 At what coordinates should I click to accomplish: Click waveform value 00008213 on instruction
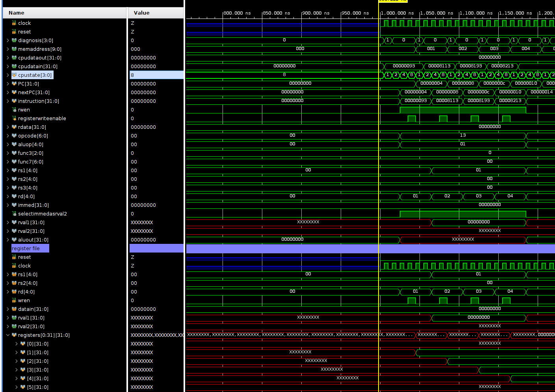pyautogui.click(x=510, y=100)
